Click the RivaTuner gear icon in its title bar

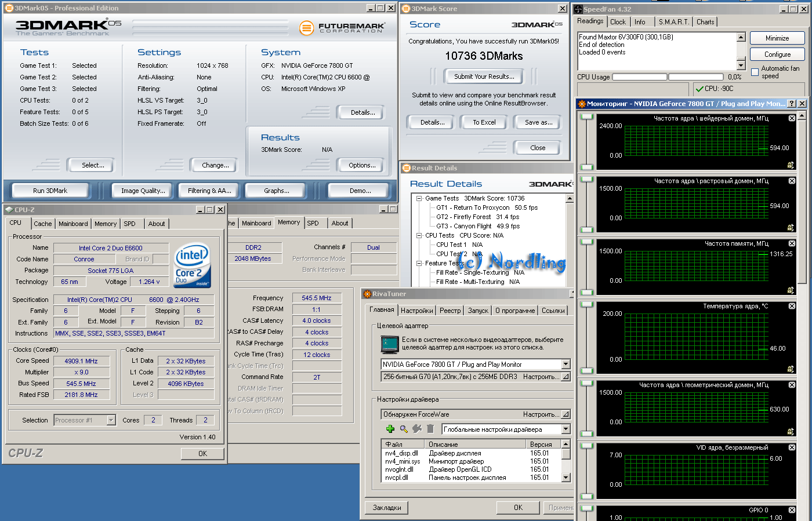point(367,294)
